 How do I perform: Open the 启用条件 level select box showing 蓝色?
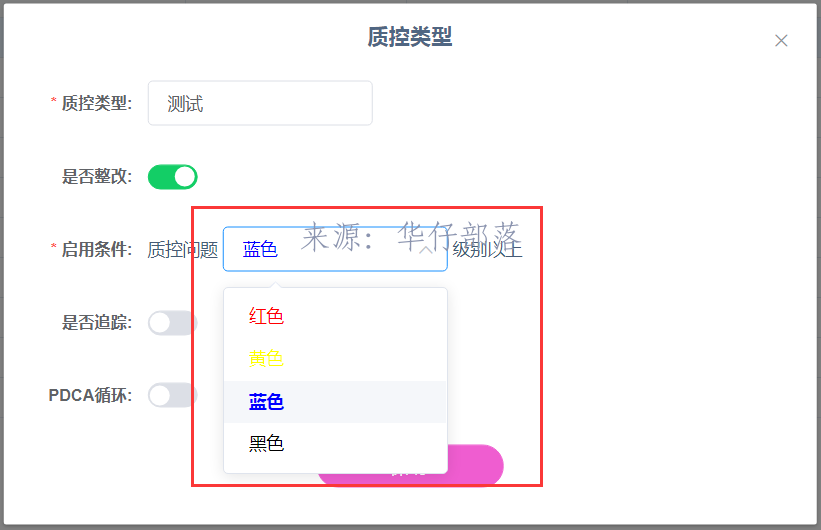point(335,249)
